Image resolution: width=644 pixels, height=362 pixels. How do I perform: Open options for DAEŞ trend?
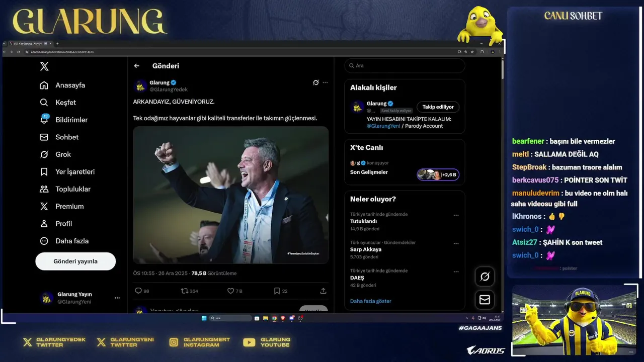[x=456, y=271]
